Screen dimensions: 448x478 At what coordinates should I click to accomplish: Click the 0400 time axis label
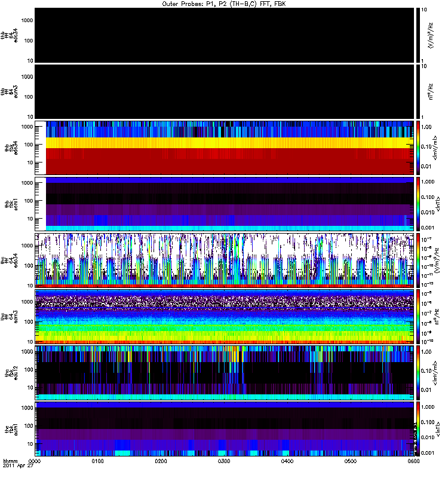(287, 461)
